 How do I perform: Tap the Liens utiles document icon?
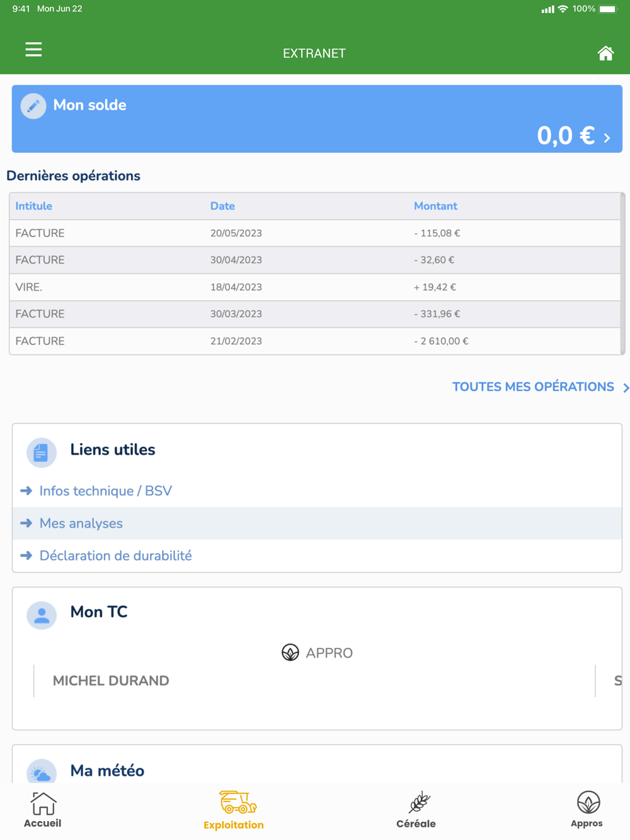pos(42,453)
